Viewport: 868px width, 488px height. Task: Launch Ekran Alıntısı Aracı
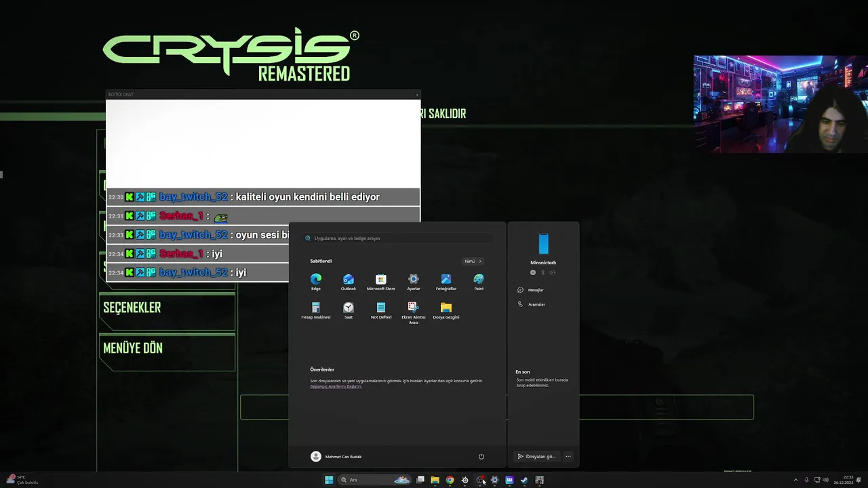pos(414,313)
